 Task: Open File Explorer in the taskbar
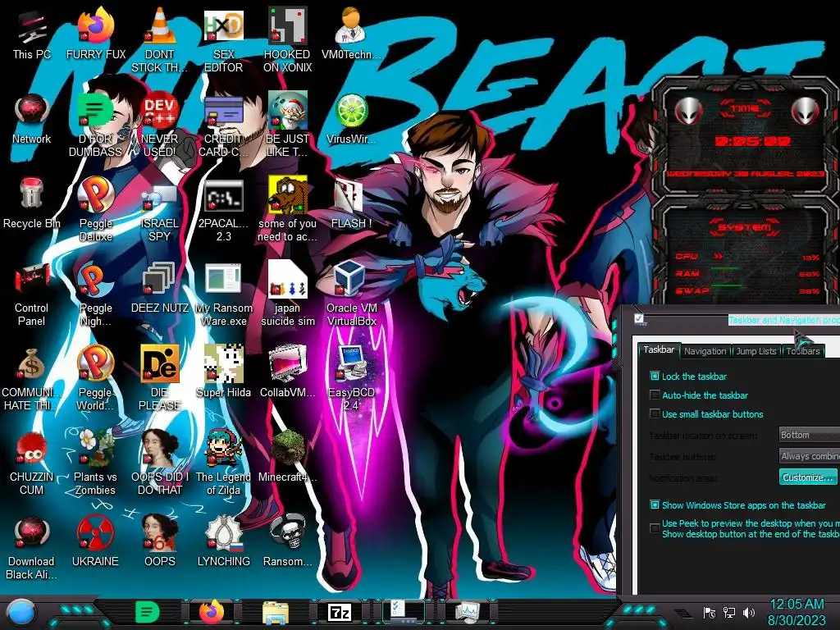coord(276,612)
